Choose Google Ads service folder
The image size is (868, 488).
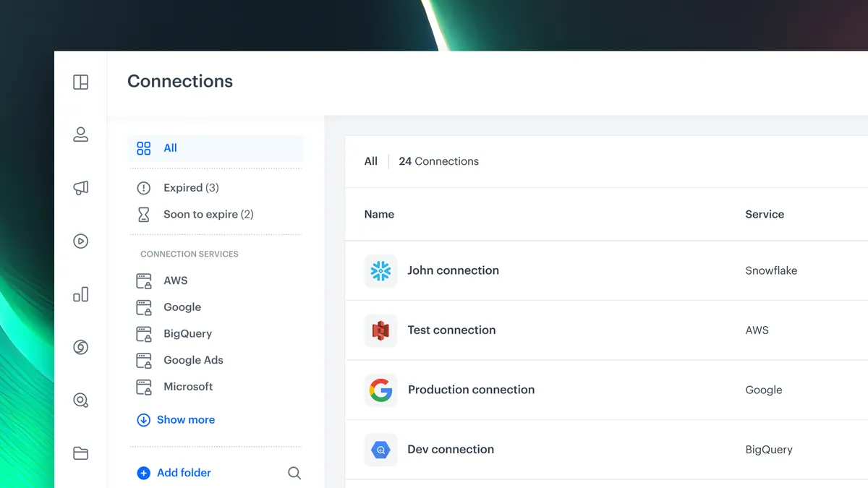(x=193, y=360)
